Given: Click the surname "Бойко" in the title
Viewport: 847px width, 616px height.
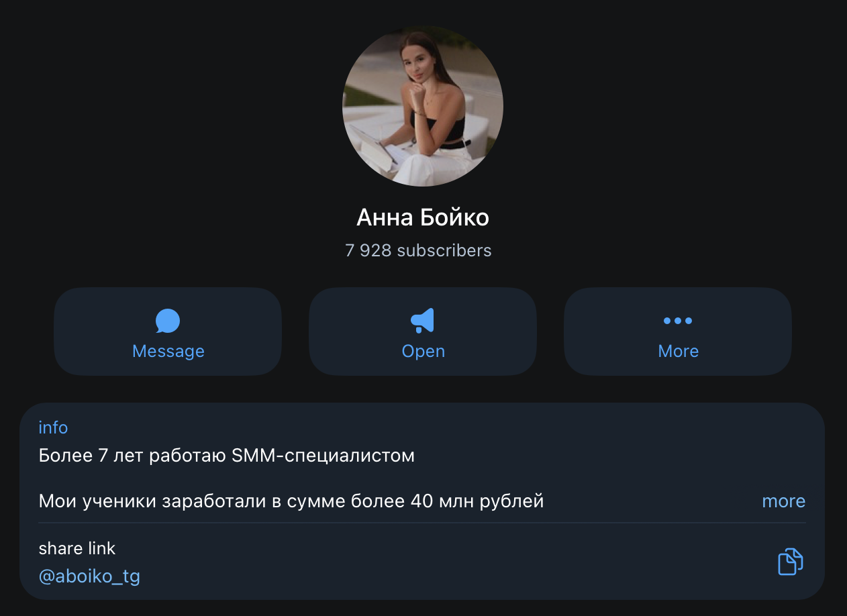Looking at the screenshot, I should 454,217.
